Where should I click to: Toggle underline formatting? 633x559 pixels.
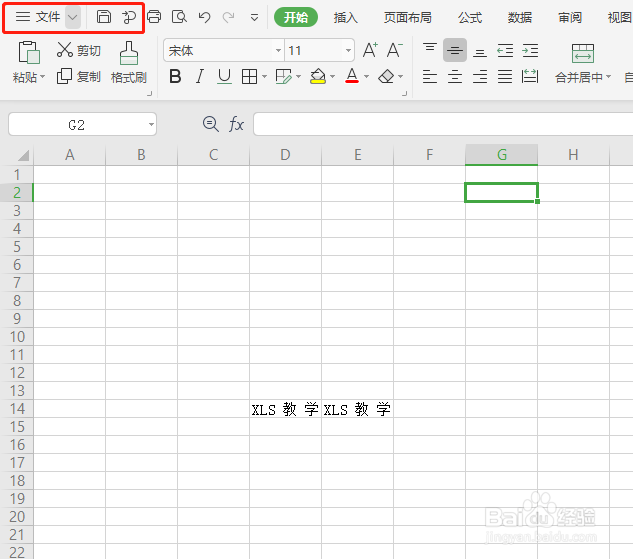224,76
